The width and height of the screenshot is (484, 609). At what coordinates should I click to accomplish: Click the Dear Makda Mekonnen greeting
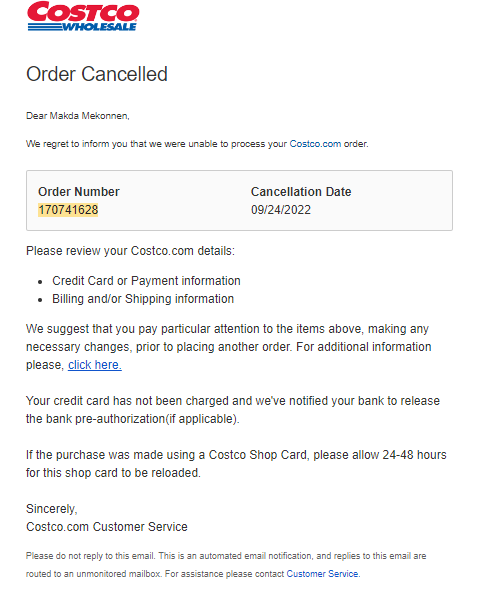click(x=78, y=116)
